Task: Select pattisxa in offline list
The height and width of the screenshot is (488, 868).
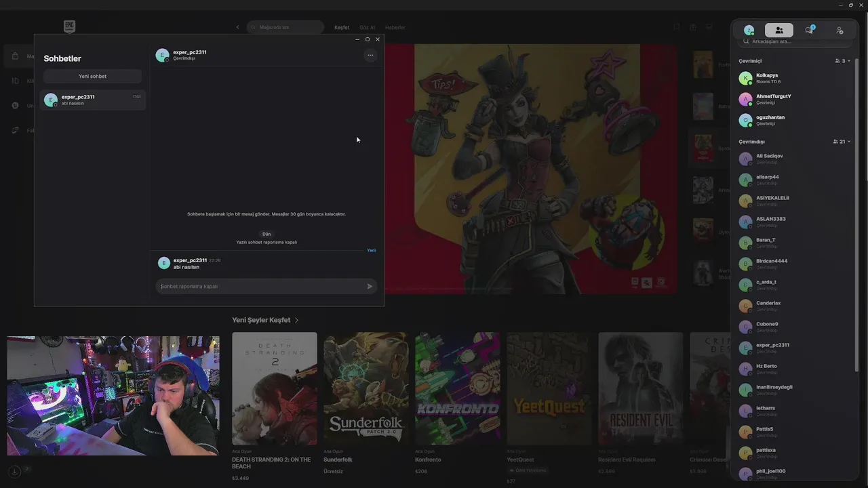Action: (795, 453)
